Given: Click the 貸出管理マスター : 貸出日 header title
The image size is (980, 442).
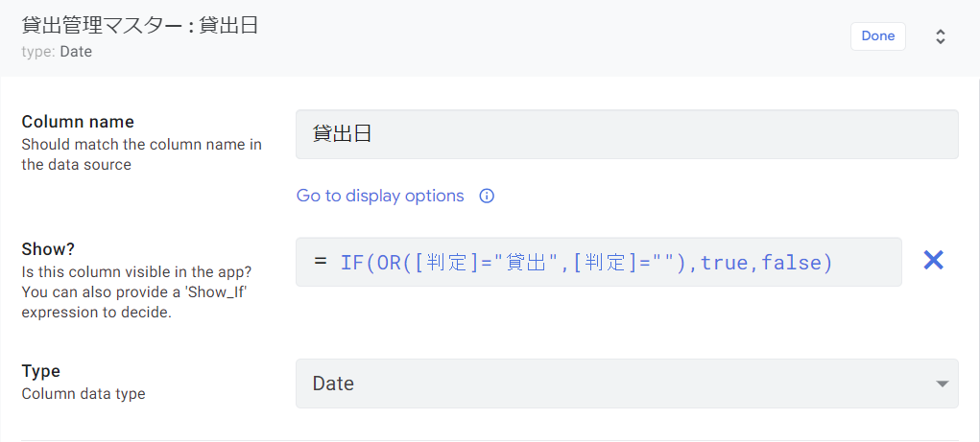Looking at the screenshot, I should (x=140, y=26).
